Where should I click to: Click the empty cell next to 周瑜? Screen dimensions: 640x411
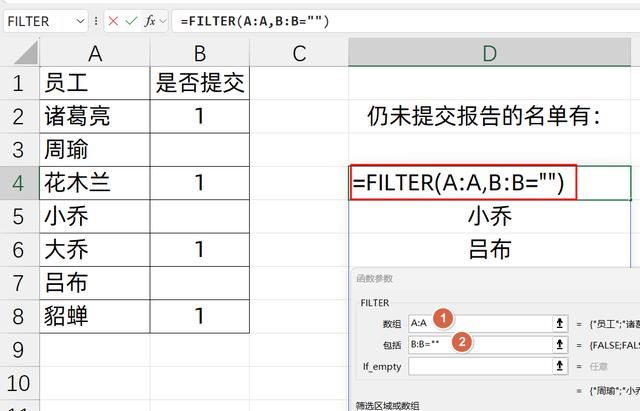[x=200, y=150]
